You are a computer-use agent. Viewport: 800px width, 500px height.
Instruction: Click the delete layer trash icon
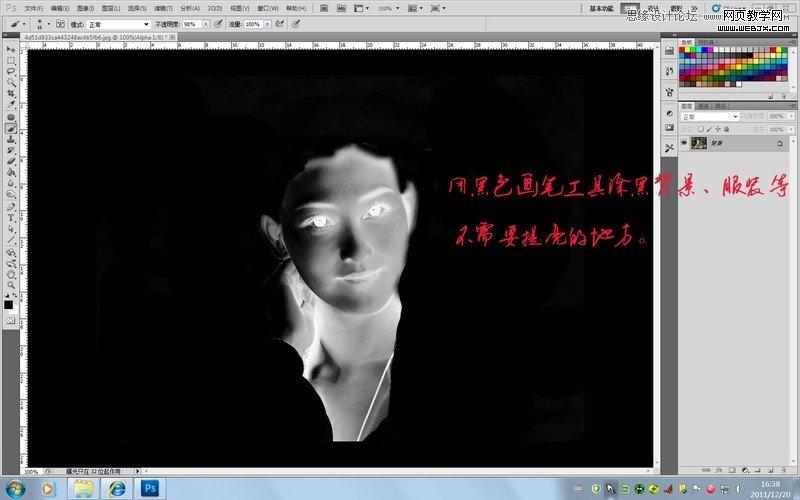pyautogui.click(x=783, y=470)
